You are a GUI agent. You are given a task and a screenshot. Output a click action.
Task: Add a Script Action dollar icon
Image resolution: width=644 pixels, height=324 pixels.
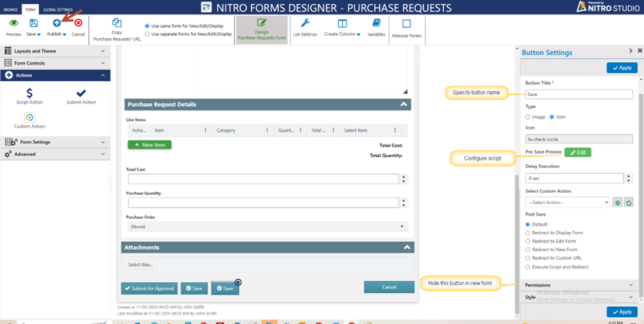[29, 92]
